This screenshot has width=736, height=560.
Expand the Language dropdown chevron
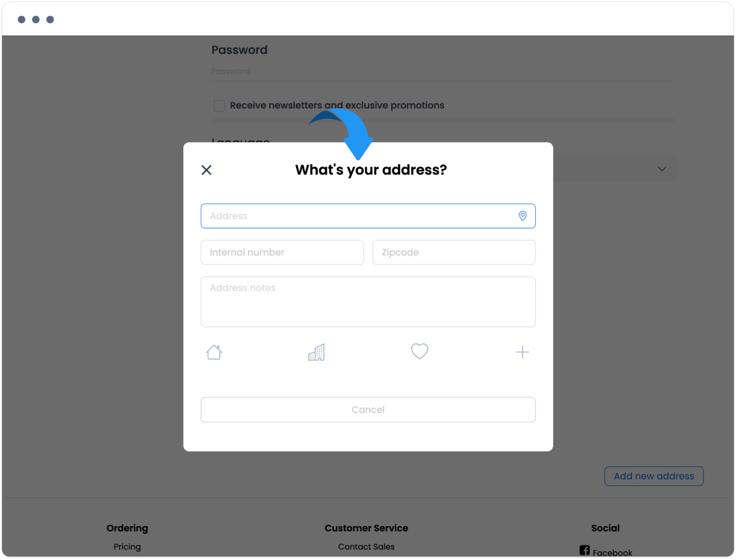click(662, 169)
